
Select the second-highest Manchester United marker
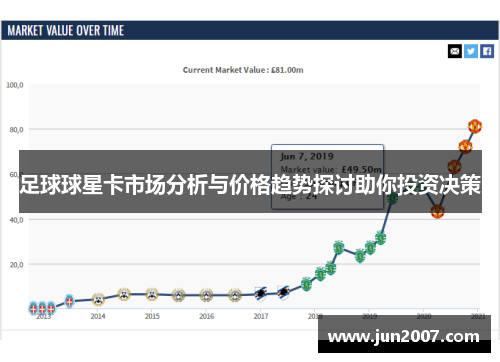click(465, 146)
